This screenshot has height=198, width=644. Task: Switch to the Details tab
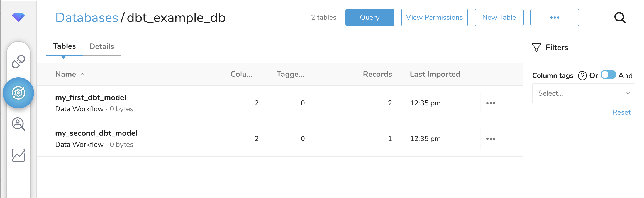[102, 46]
